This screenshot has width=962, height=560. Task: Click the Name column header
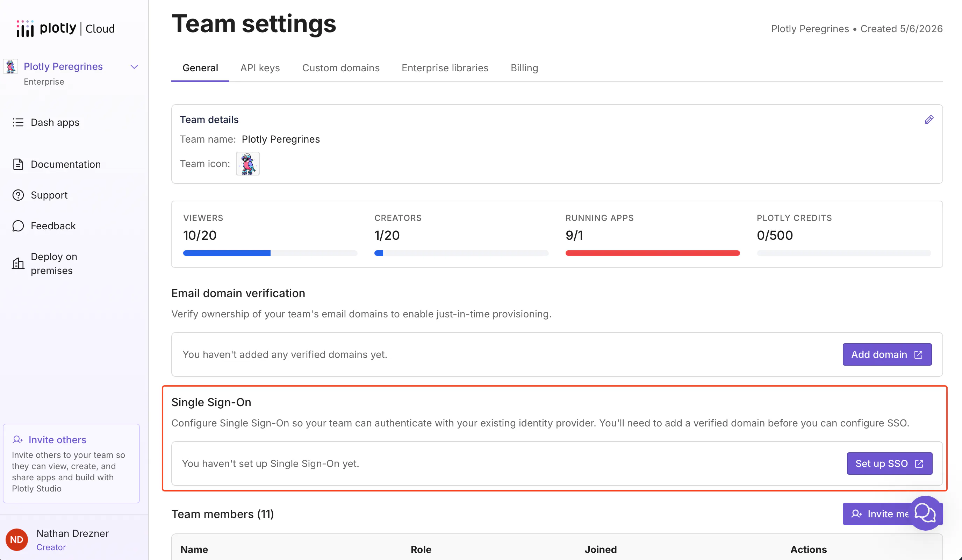(194, 549)
